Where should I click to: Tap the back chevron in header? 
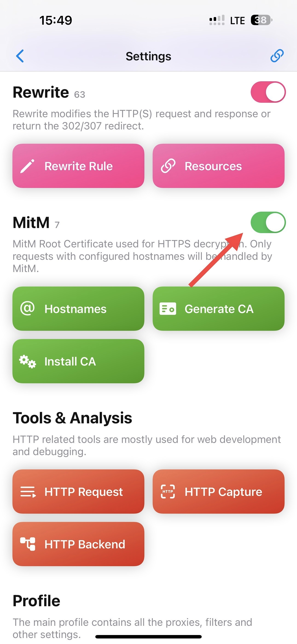[20, 56]
